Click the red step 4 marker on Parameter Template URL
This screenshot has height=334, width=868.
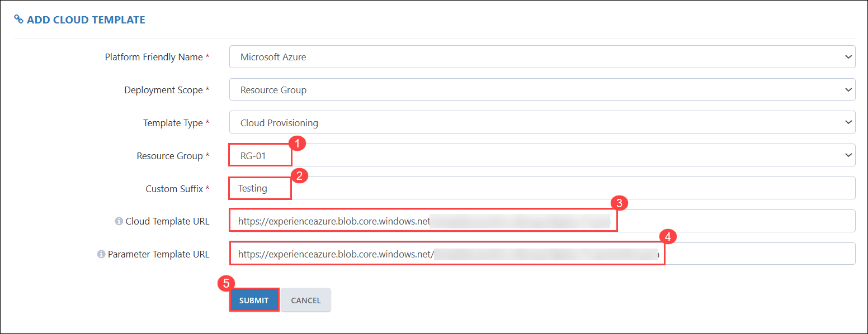[x=667, y=236]
